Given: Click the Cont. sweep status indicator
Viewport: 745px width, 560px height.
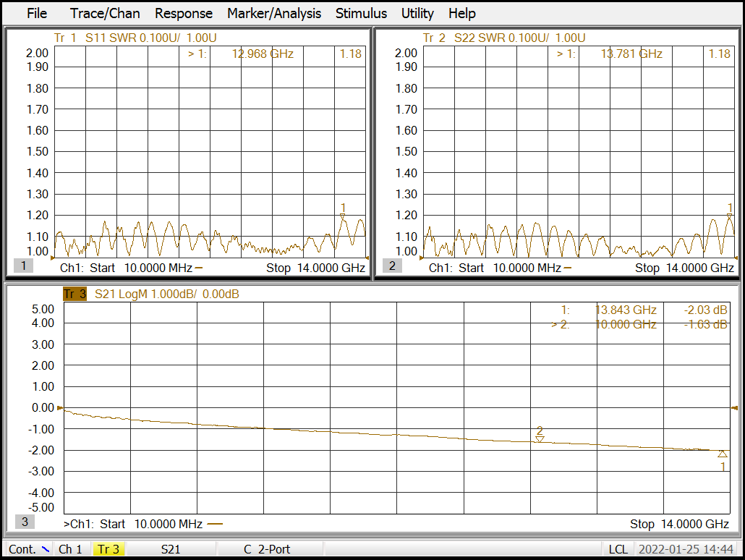Looking at the screenshot, I should [x=27, y=549].
